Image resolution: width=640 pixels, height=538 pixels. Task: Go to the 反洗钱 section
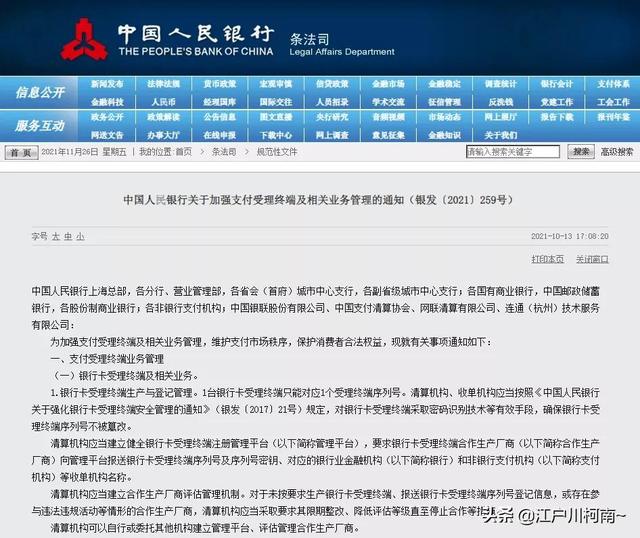(x=501, y=102)
